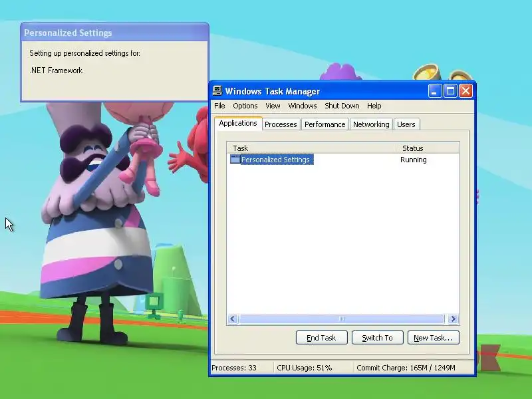532x399 pixels.
Task: Click the Processes: 33 status bar entry
Action: [x=234, y=368]
